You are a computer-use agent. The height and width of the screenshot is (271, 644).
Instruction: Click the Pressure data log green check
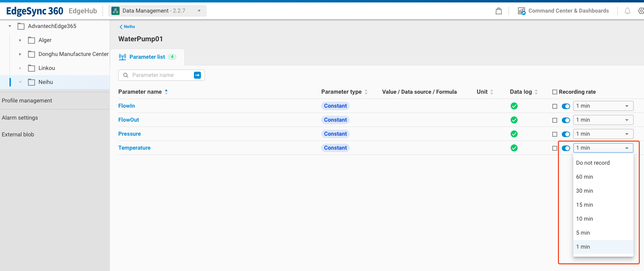pyautogui.click(x=514, y=134)
